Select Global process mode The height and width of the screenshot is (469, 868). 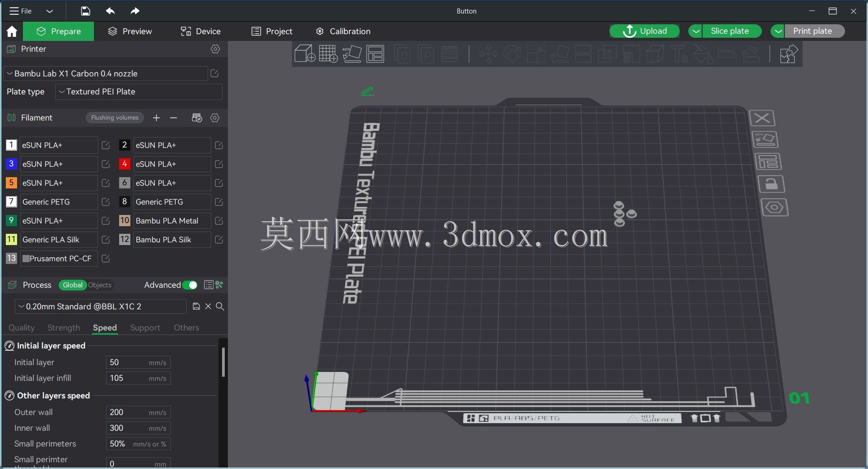click(72, 285)
